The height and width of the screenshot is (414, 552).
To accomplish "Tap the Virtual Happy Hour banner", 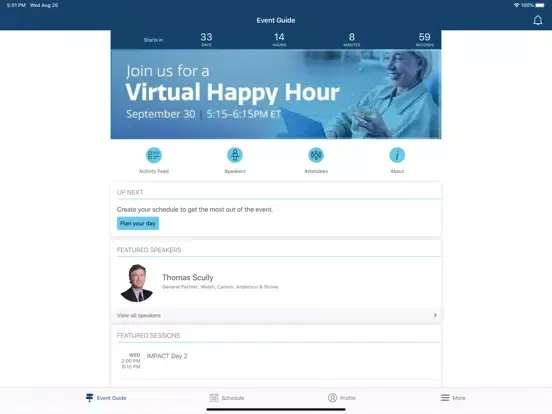I will click(276, 94).
